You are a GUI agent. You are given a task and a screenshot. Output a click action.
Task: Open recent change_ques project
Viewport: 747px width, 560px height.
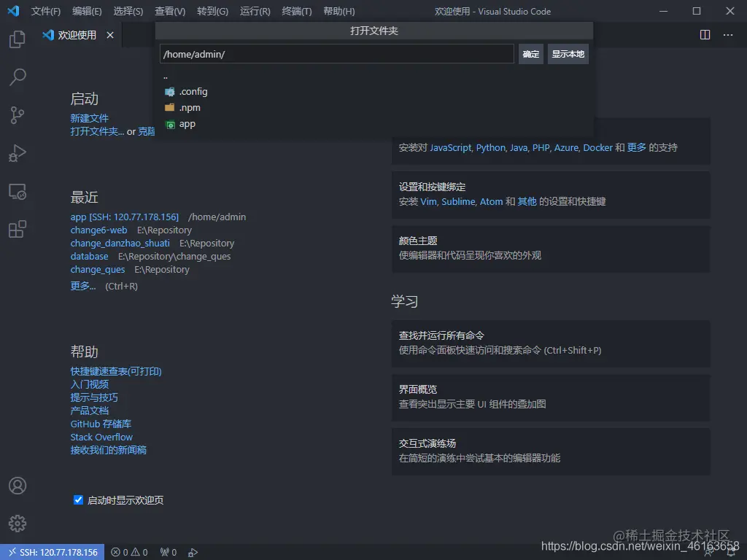(x=98, y=270)
